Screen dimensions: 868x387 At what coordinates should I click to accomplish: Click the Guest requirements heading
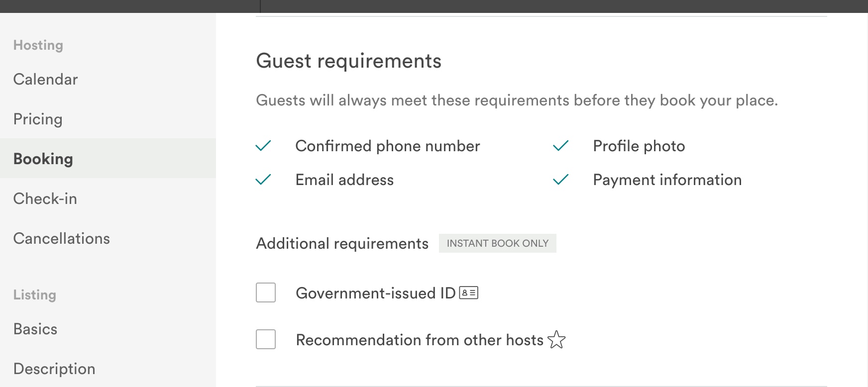coord(348,61)
